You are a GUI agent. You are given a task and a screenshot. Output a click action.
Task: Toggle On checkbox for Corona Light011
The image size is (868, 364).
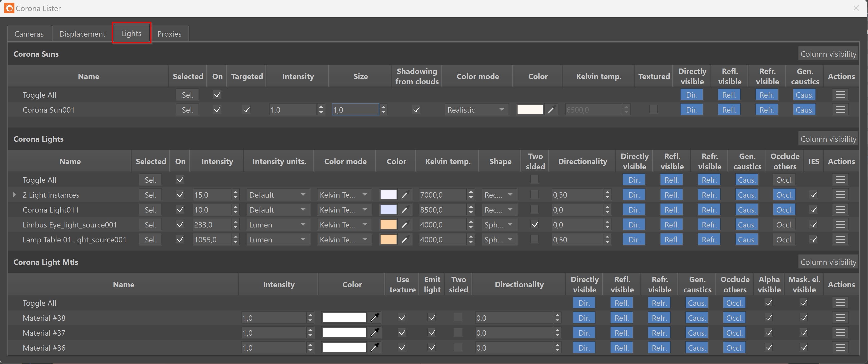(180, 209)
